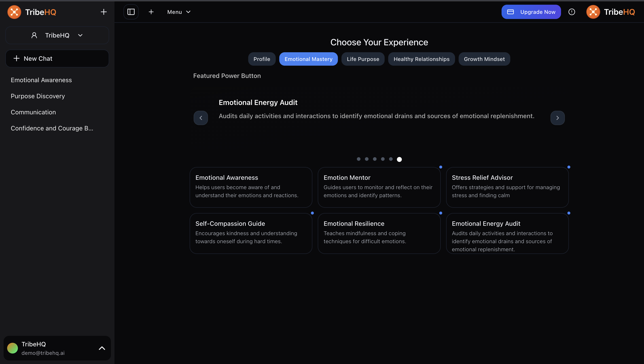Open the Growth Mindset tab
Image resolution: width=644 pixels, height=364 pixels.
[x=484, y=59]
